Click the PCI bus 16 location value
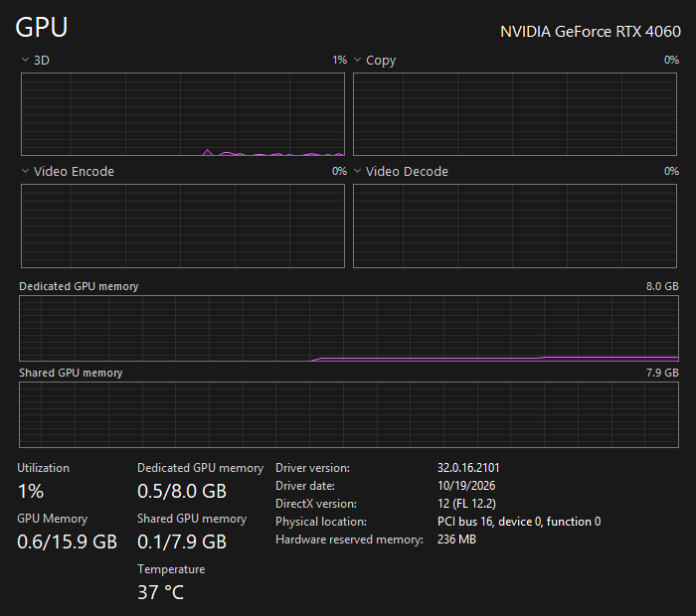The image size is (696, 616). pos(519,522)
